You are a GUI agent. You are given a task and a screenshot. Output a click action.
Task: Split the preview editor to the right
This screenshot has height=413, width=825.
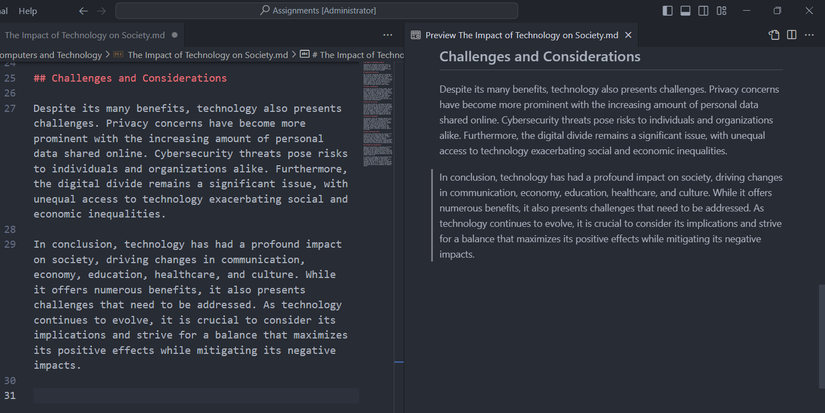coord(792,35)
